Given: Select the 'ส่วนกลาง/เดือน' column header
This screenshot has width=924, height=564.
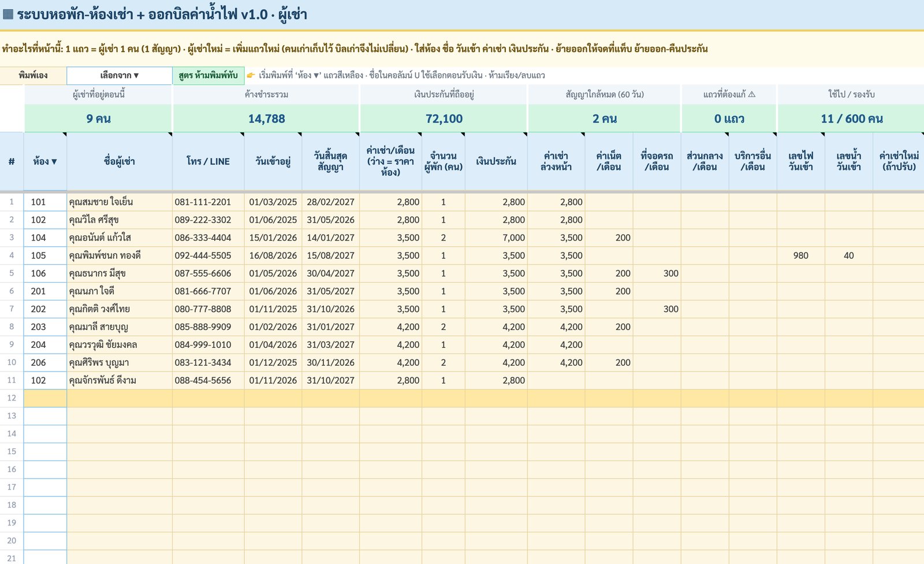Looking at the screenshot, I should tap(705, 161).
